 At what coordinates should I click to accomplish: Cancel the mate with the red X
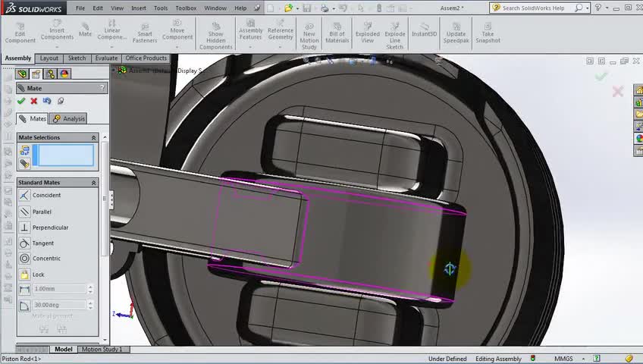tap(33, 101)
